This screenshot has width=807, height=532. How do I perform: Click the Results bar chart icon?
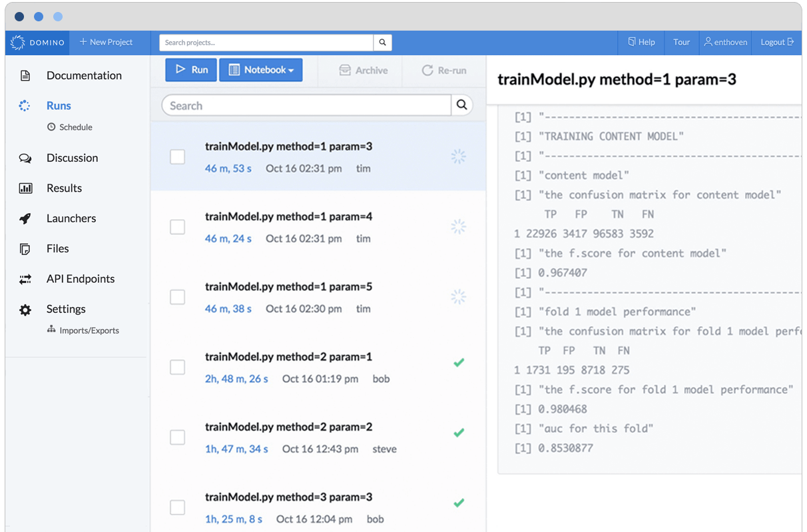pyautogui.click(x=25, y=188)
